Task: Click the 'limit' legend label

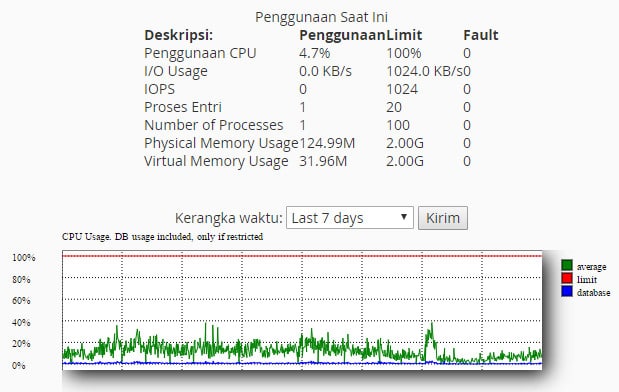Action: [x=587, y=280]
